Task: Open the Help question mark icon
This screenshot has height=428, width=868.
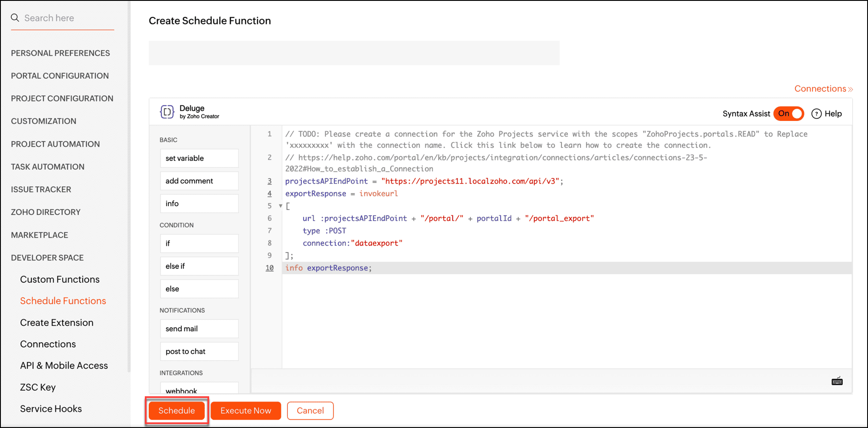Action: click(816, 114)
